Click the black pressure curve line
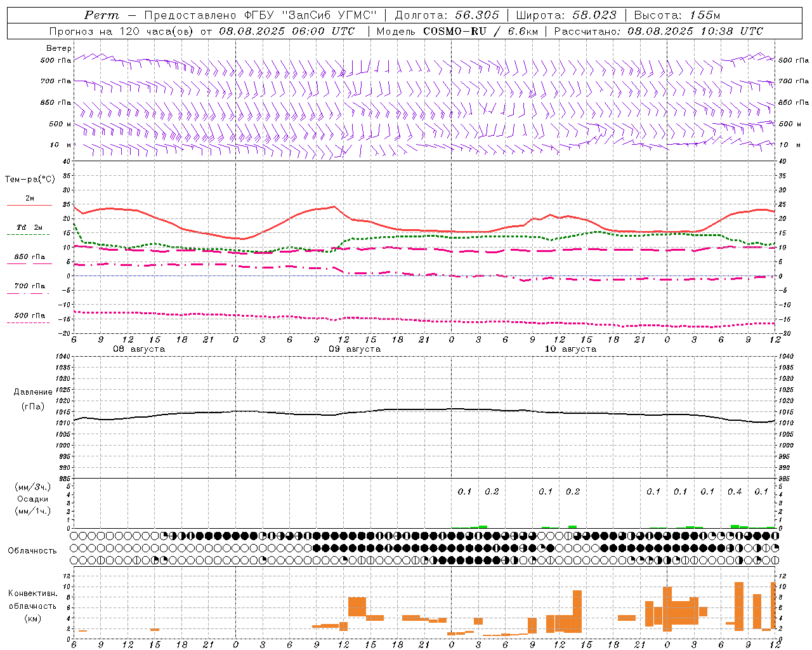The width and height of the screenshot is (812, 650). (424, 409)
